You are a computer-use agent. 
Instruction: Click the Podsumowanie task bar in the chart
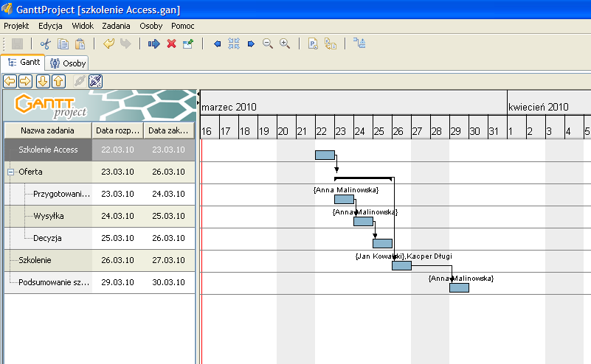(x=459, y=288)
